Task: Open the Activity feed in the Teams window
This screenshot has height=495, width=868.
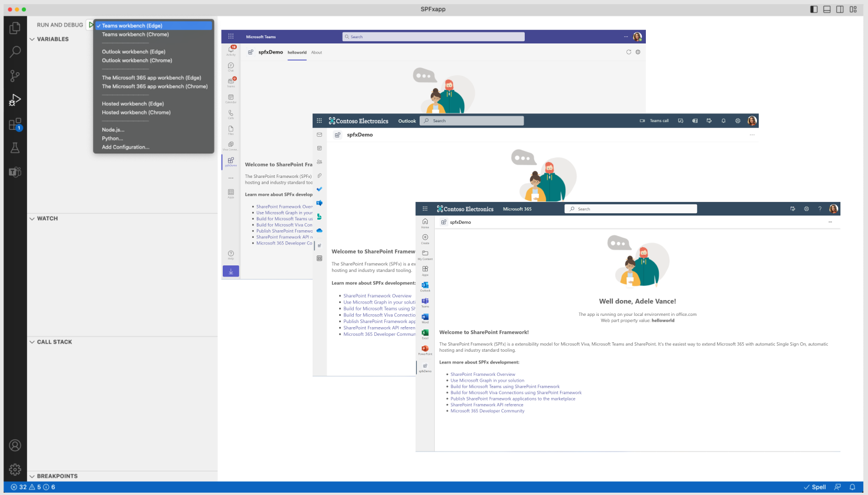Action: click(x=231, y=50)
